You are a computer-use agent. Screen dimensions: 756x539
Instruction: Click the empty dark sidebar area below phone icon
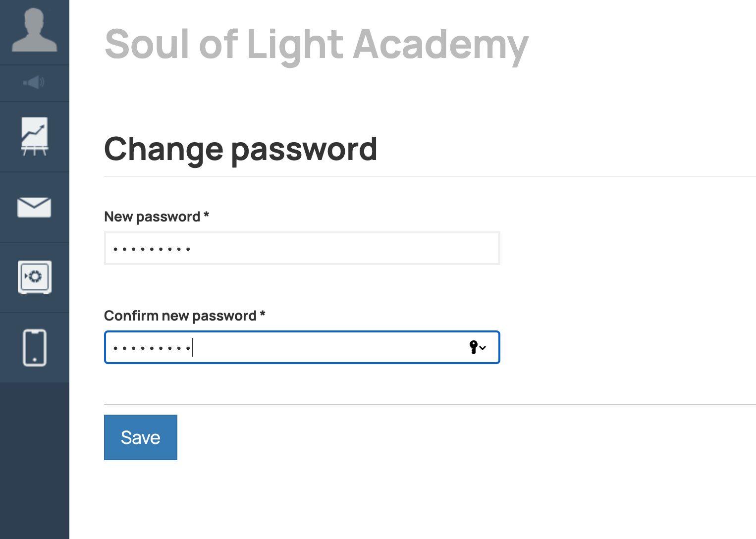34,461
